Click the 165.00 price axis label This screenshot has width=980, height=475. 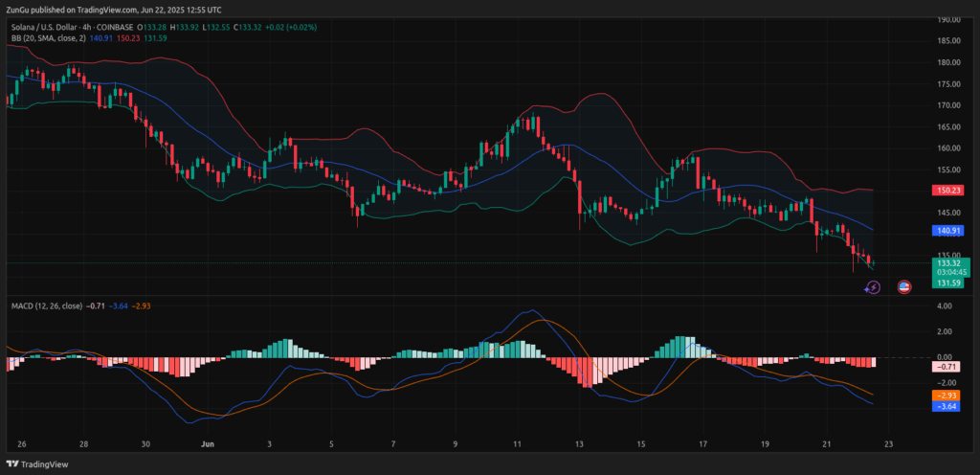(x=949, y=126)
